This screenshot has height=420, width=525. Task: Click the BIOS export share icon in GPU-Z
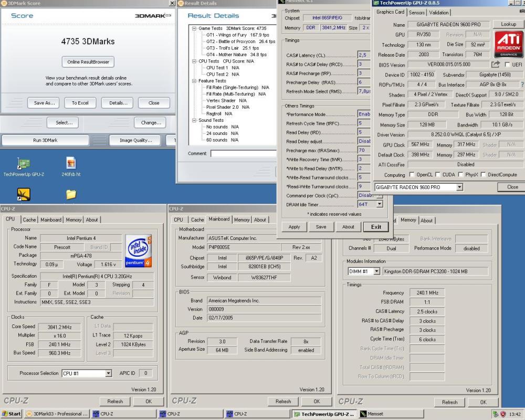click(496, 64)
